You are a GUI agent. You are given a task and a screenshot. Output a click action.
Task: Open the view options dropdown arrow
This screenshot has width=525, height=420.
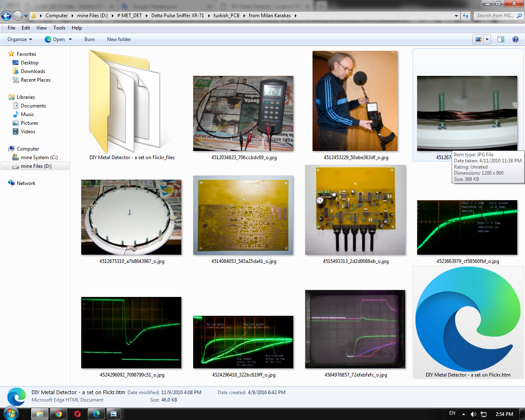click(x=487, y=39)
